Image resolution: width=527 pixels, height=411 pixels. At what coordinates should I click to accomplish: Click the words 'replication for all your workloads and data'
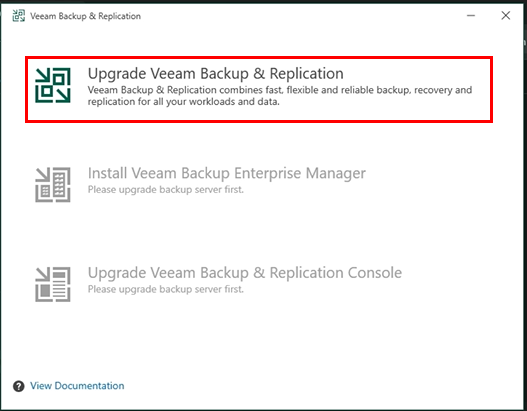click(184, 101)
